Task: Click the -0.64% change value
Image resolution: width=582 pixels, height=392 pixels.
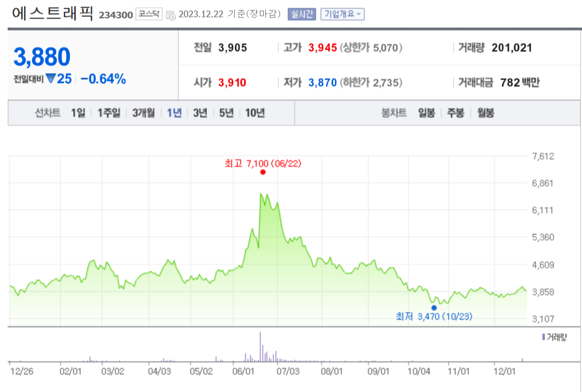Action: point(103,79)
